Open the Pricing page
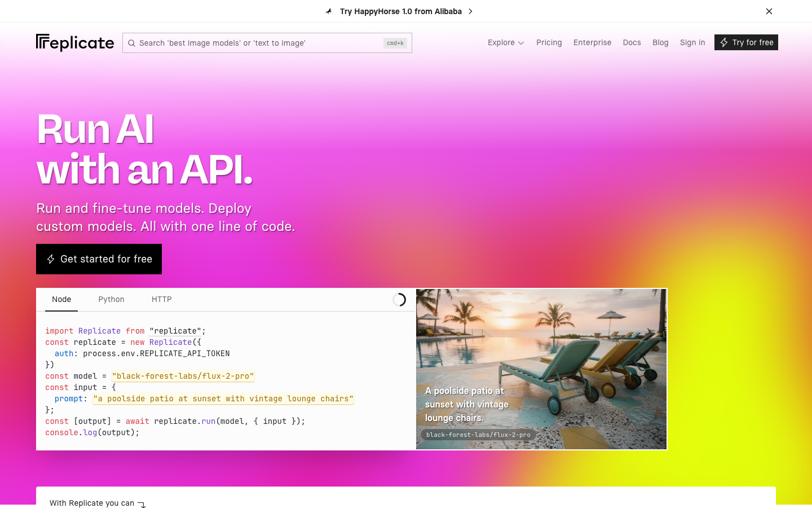This screenshot has height=508, width=812. coord(549,42)
